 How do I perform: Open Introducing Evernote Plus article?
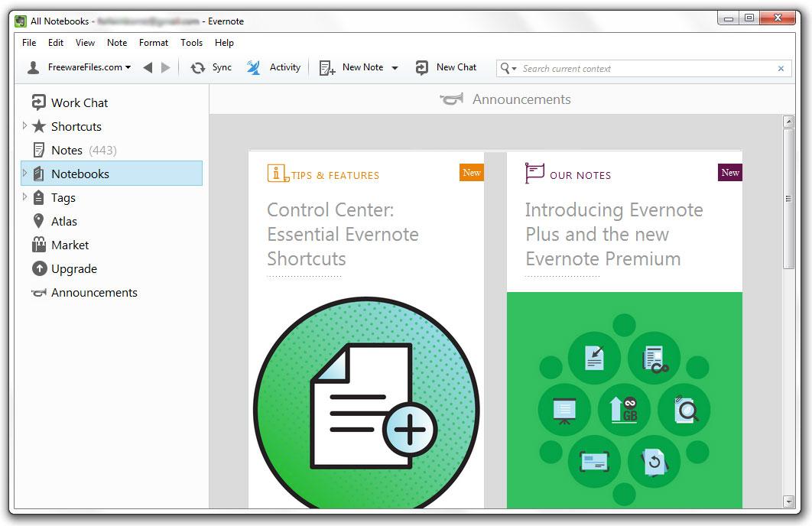pyautogui.click(x=614, y=234)
